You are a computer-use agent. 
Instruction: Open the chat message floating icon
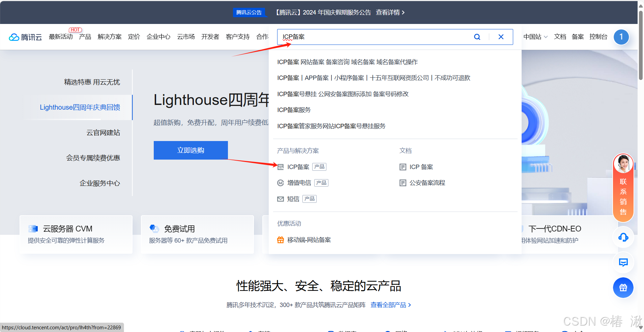click(623, 262)
